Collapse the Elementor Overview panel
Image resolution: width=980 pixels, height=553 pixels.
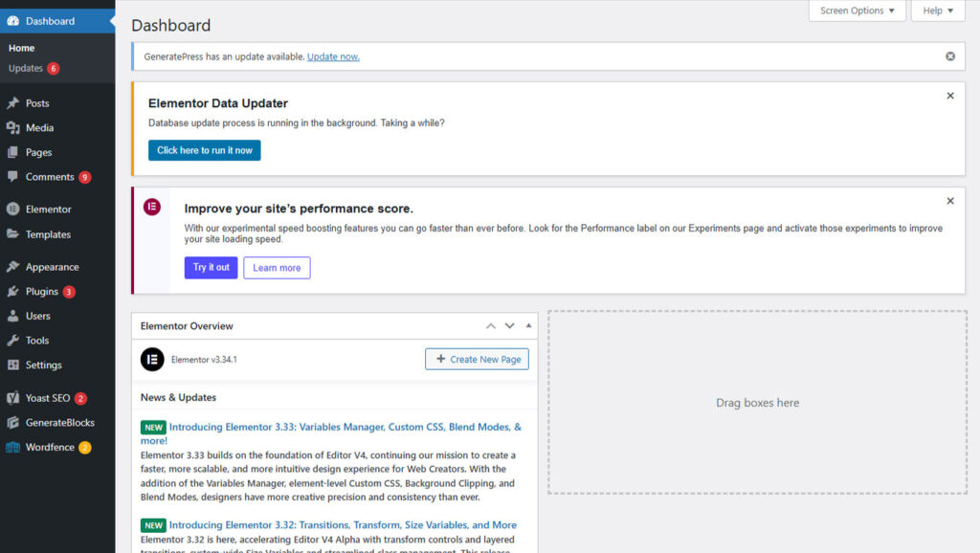tap(528, 325)
